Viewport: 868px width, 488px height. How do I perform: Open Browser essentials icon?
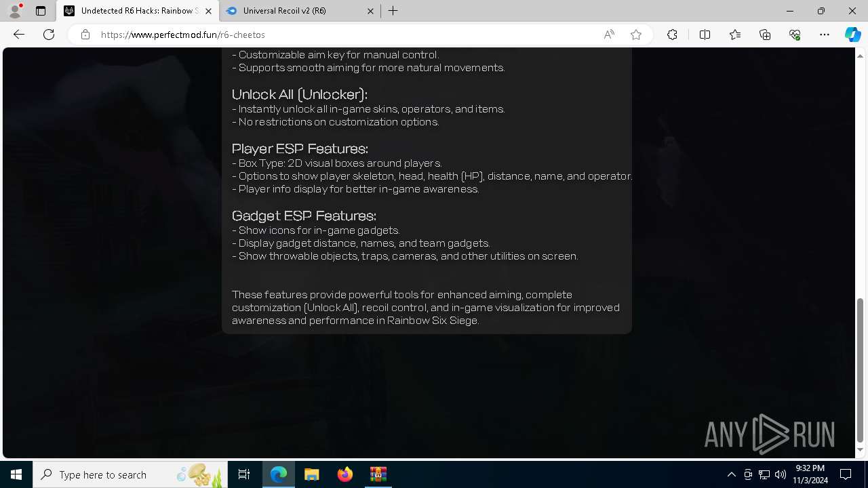tap(795, 35)
